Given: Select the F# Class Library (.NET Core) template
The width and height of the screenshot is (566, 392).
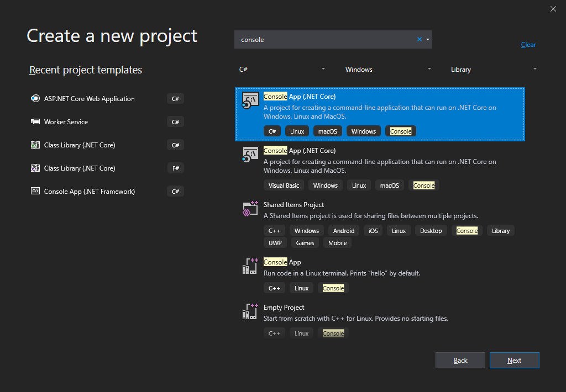Looking at the screenshot, I should click(80, 168).
